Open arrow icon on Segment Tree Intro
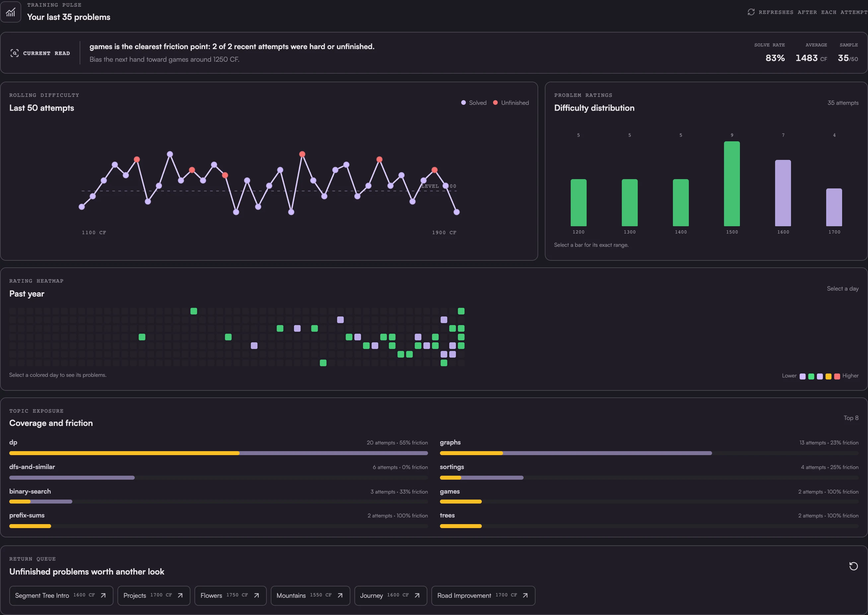Screen dimensions: 868x615 tap(103, 595)
